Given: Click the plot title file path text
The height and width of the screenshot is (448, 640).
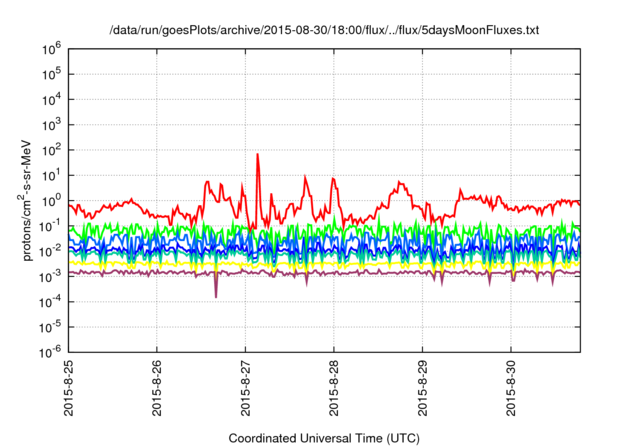Looking at the screenshot, I should coord(324,30).
